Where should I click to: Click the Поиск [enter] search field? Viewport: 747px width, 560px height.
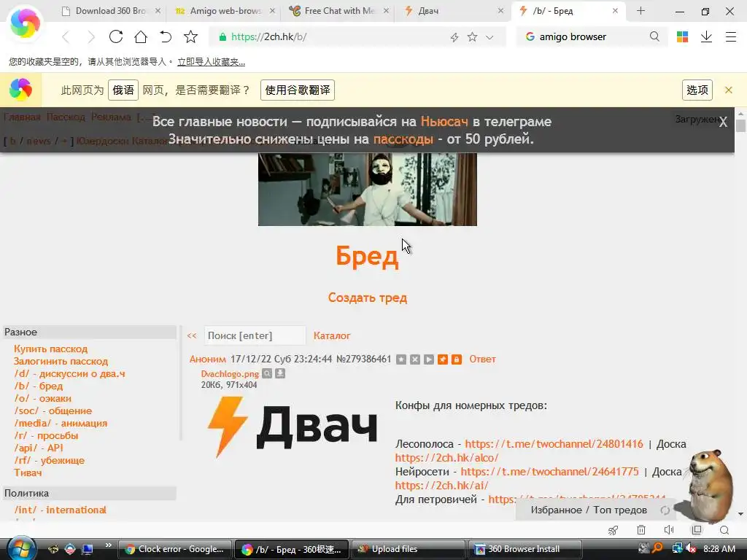click(x=255, y=335)
